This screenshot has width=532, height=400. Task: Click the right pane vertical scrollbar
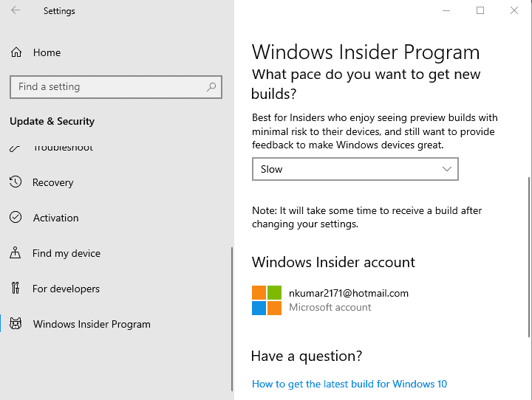click(x=529, y=257)
